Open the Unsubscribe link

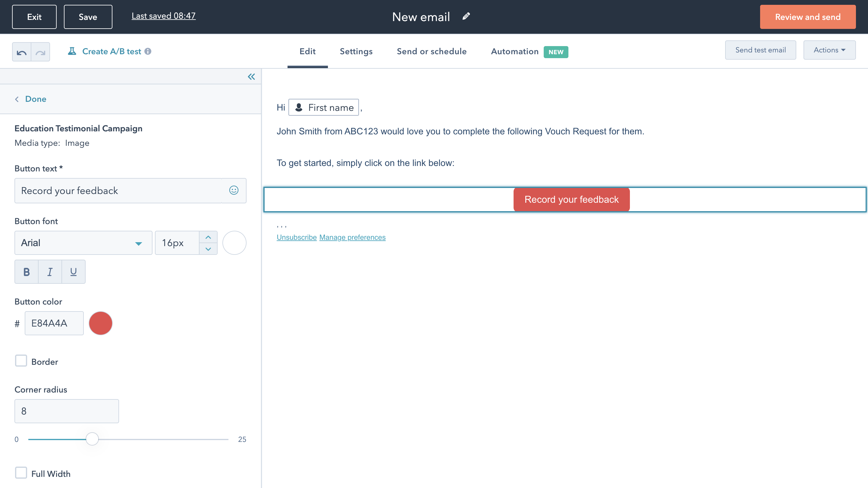click(x=297, y=237)
